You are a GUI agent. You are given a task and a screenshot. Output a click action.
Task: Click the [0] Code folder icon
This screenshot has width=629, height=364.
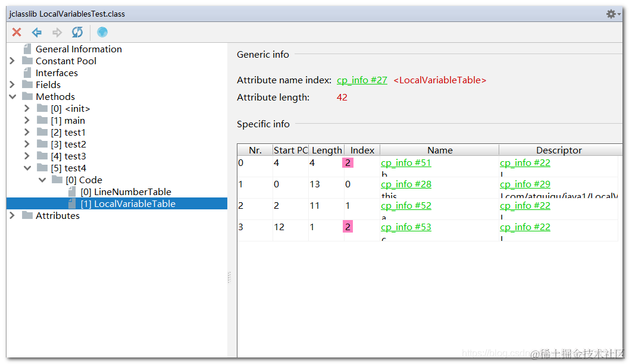click(x=57, y=180)
